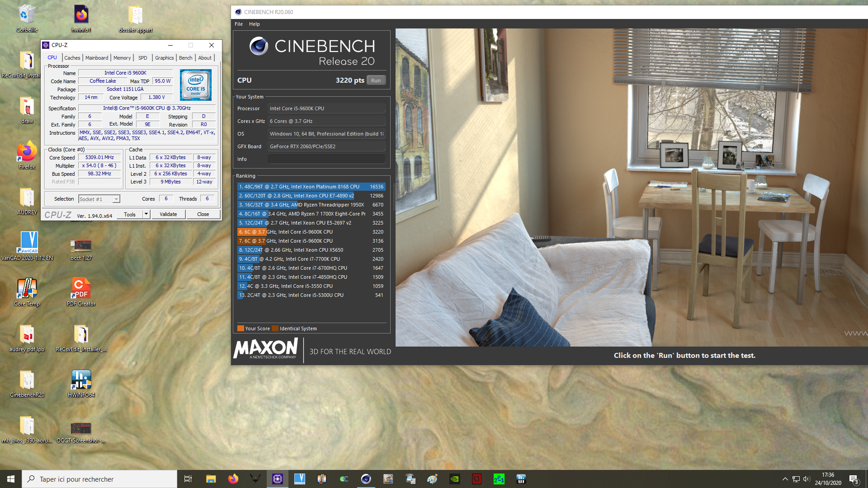The width and height of the screenshot is (868, 488).
Task: Open the About tab in CPU-Z
Action: coord(205,58)
